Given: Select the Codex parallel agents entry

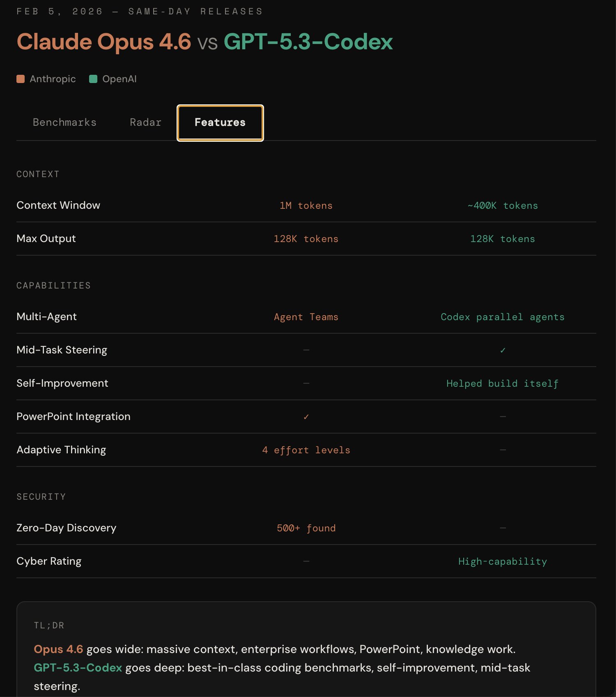Looking at the screenshot, I should coord(503,317).
